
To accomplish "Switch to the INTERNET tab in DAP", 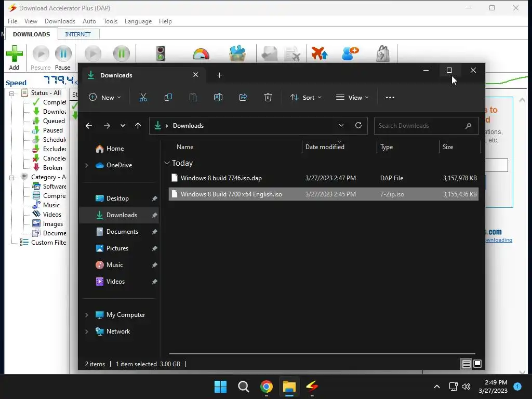I will tap(78, 34).
